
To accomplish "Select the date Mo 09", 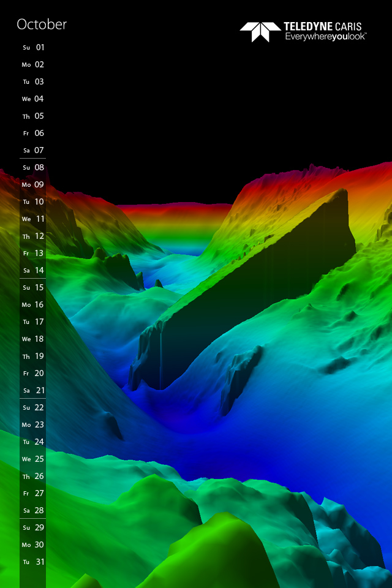I will (33, 184).
